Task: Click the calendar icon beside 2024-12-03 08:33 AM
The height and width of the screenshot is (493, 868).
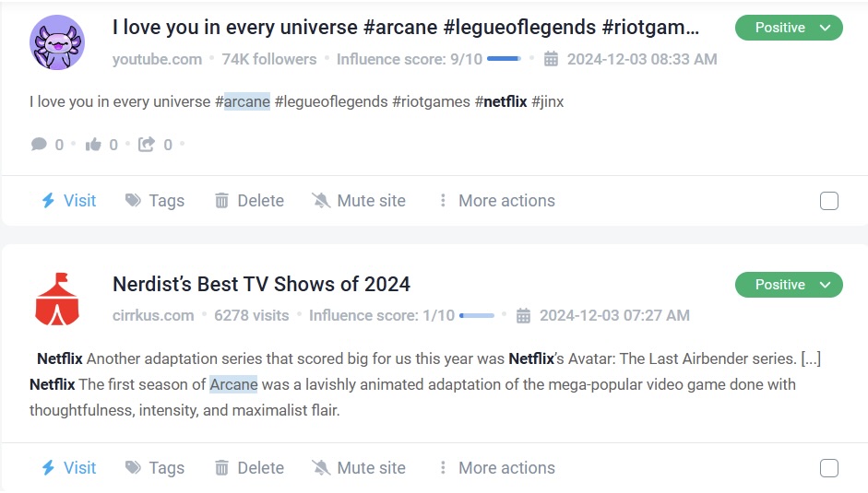Action: pos(551,59)
